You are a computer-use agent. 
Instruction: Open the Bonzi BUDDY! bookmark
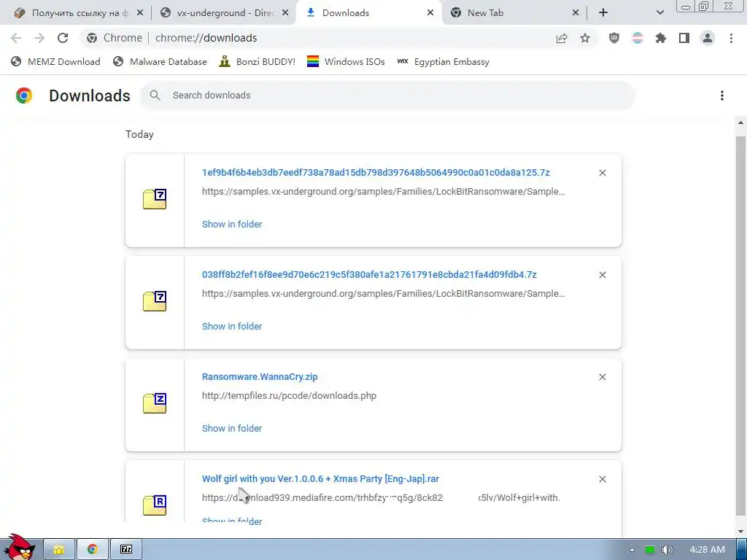tap(258, 61)
